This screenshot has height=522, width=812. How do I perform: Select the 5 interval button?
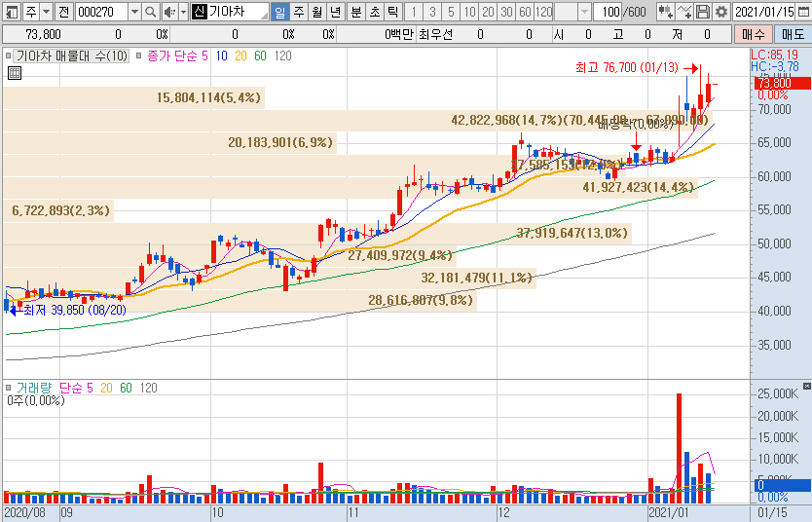point(451,12)
